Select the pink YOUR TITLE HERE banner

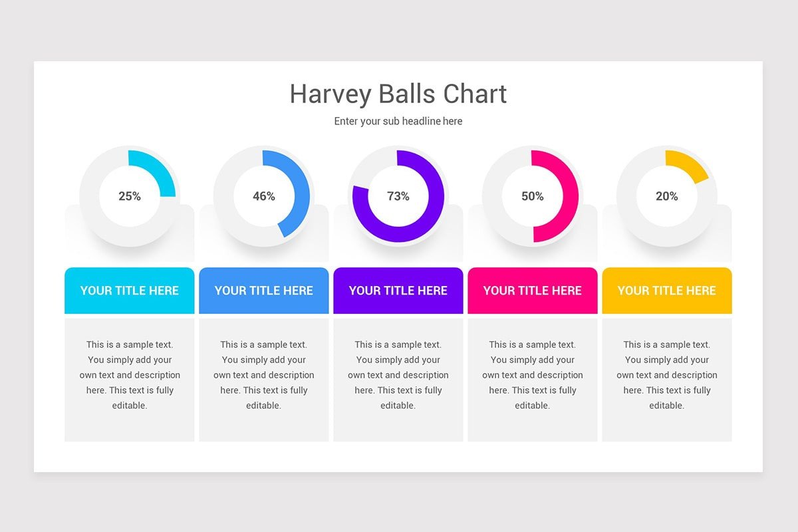(x=533, y=291)
